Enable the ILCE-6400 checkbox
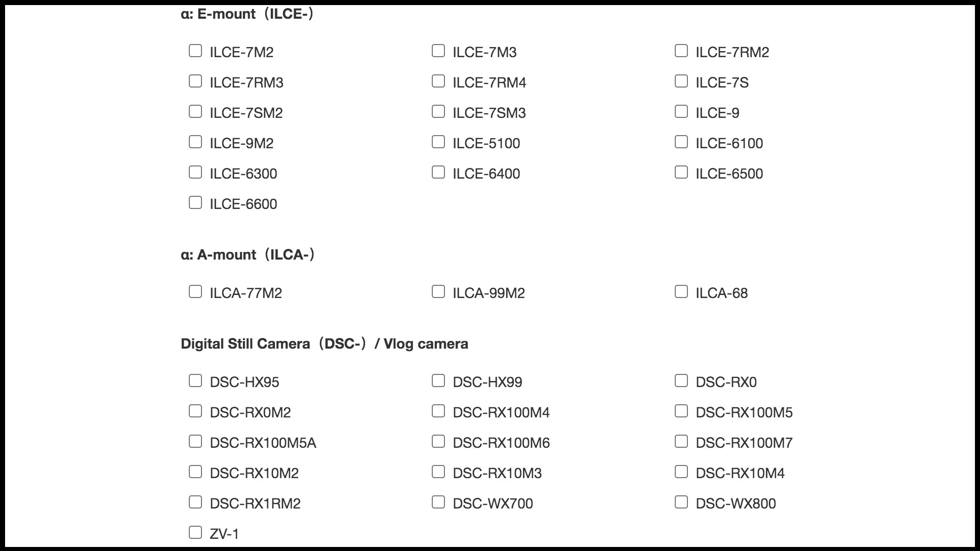The width and height of the screenshot is (980, 551). pos(438,172)
